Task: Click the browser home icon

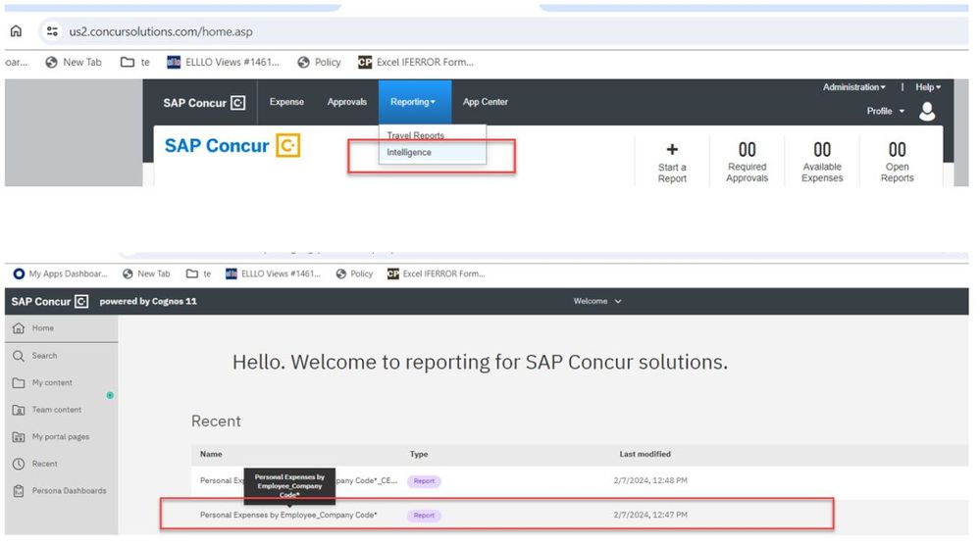Action: point(17,31)
